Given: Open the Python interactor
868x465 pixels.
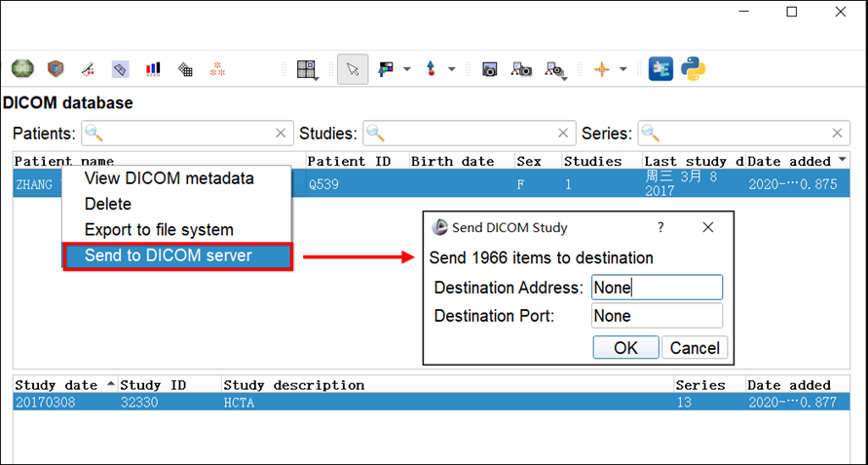Looking at the screenshot, I should (694, 69).
